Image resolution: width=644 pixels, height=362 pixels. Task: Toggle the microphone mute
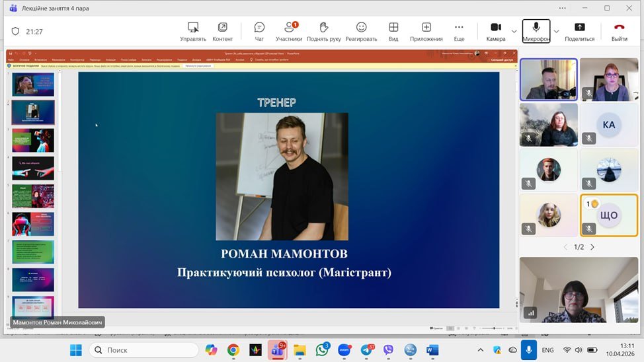536,31
